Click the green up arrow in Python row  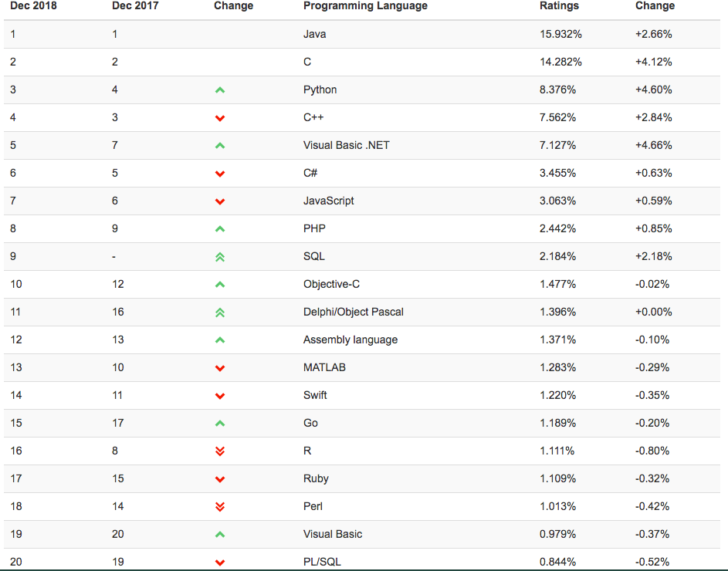click(x=220, y=90)
